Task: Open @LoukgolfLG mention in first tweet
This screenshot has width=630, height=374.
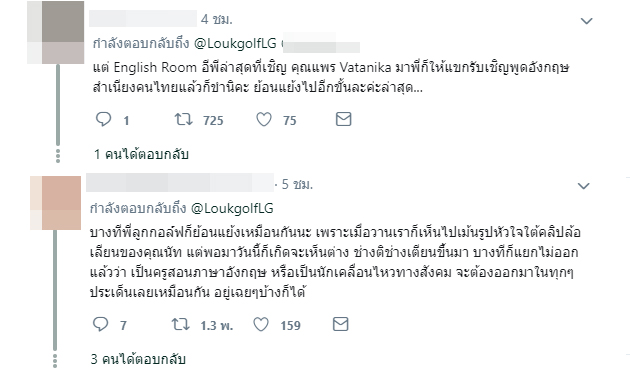Action: pyautogui.click(x=235, y=43)
